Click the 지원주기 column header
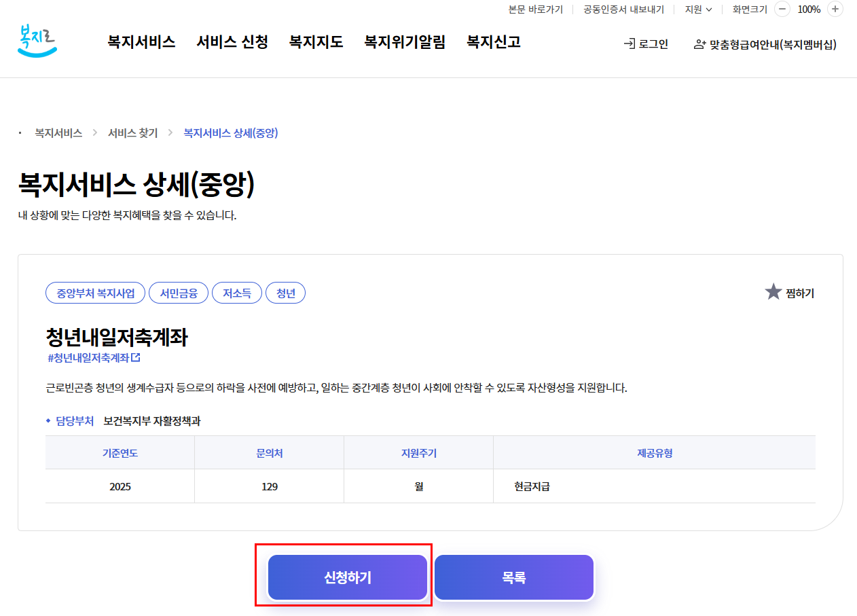This screenshot has height=616, width=857. click(x=419, y=453)
